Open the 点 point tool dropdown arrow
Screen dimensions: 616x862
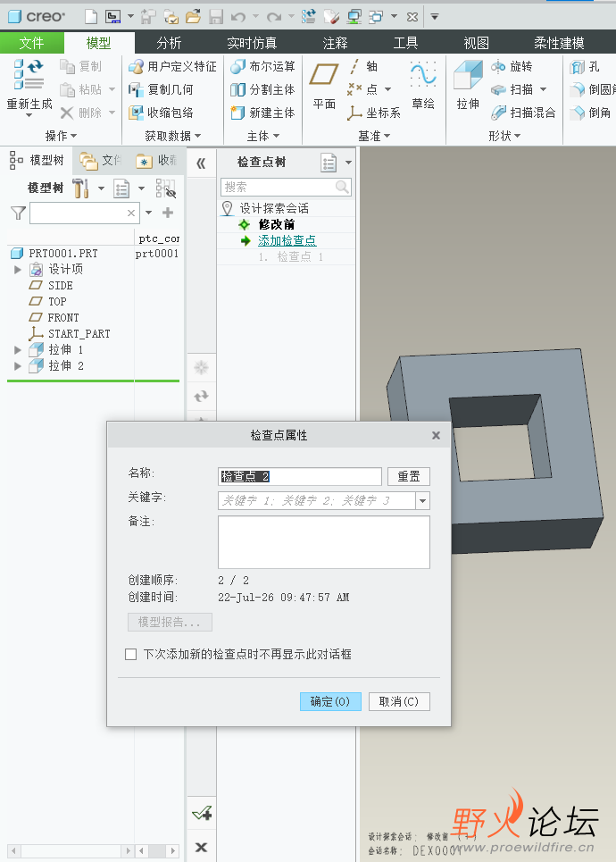[x=388, y=89]
